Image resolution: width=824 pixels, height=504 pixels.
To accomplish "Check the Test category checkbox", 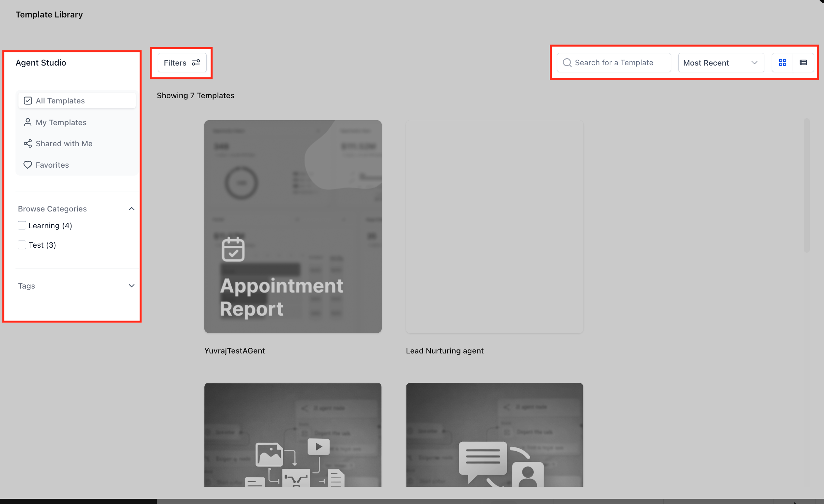I will pyautogui.click(x=22, y=245).
